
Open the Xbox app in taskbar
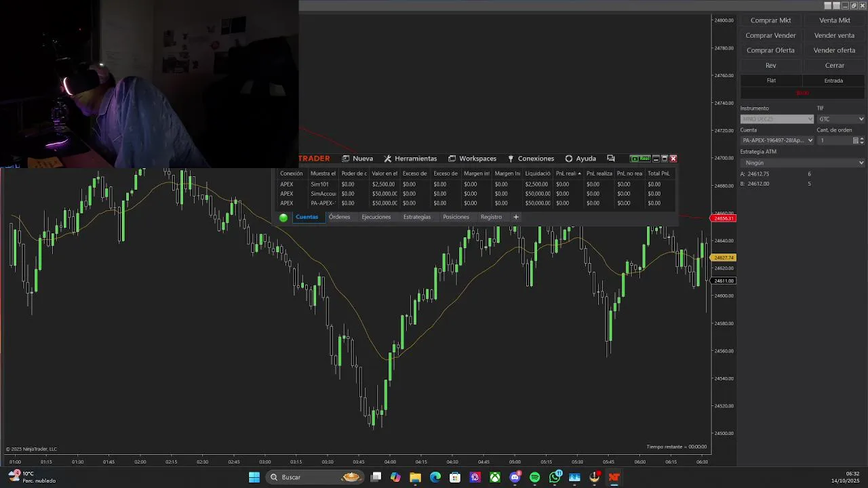tap(495, 477)
